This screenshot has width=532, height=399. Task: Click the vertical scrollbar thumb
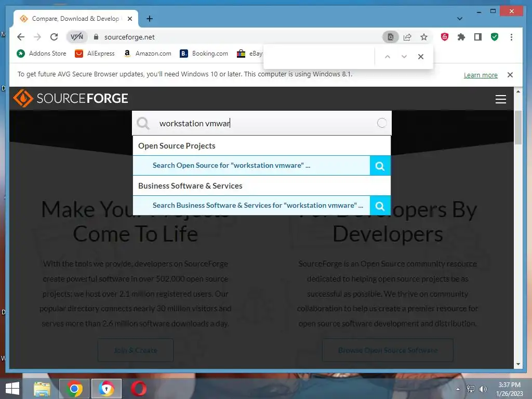518,128
